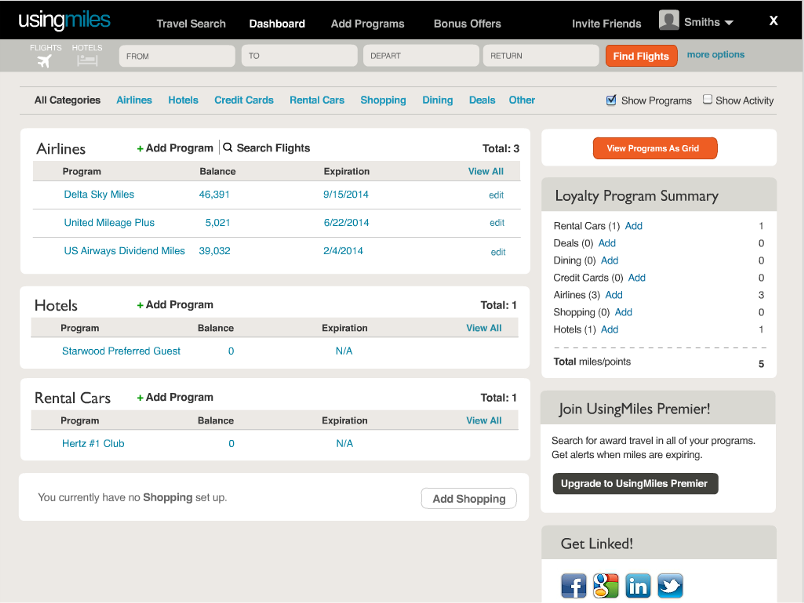Click Upgrade to UsingMiles Premier button
The width and height of the screenshot is (804, 603).
635,484
